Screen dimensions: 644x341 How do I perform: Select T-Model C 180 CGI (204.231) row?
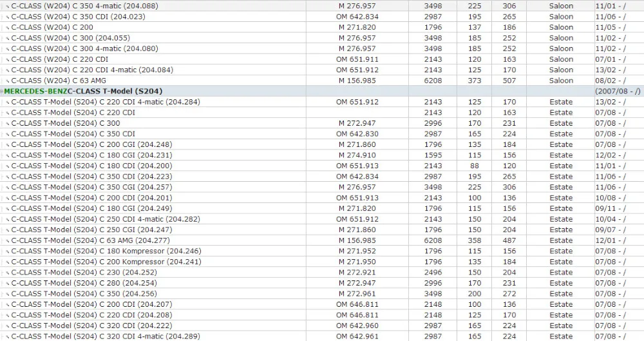[322, 155]
